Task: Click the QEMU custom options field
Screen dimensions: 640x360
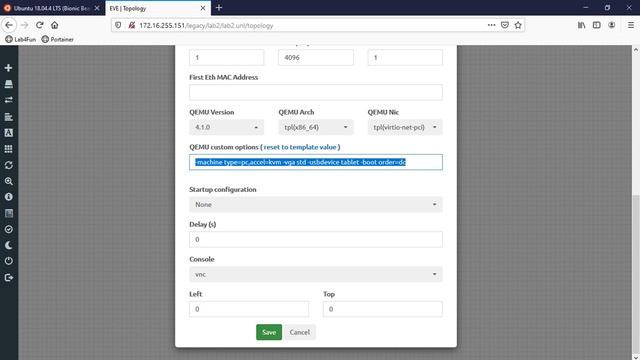Action: [x=316, y=162]
